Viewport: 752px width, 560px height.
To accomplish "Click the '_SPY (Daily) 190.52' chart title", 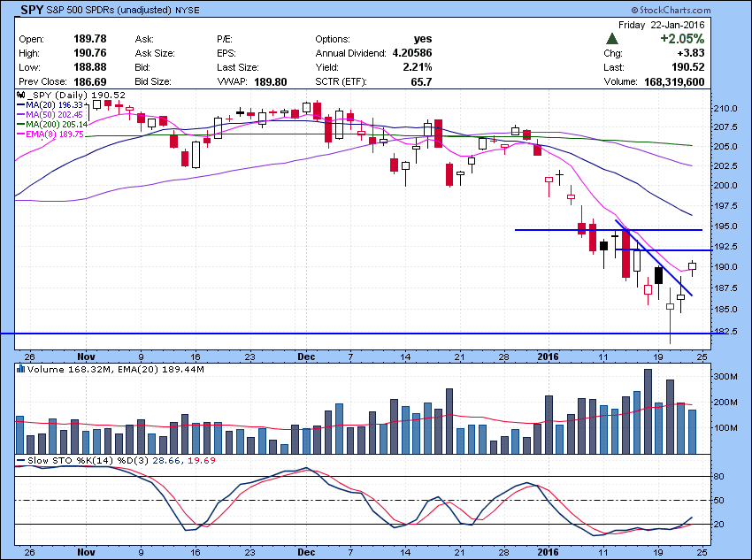I will pyautogui.click(x=76, y=95).
